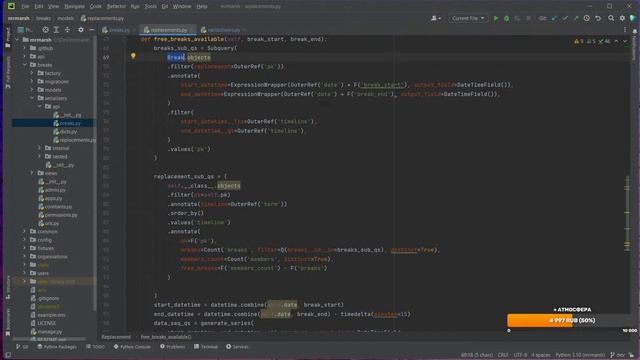Screen dimensions: 640x360
Task: Click Git update project arrow icon
Action: pyautogui.click(x=554, y=18)
